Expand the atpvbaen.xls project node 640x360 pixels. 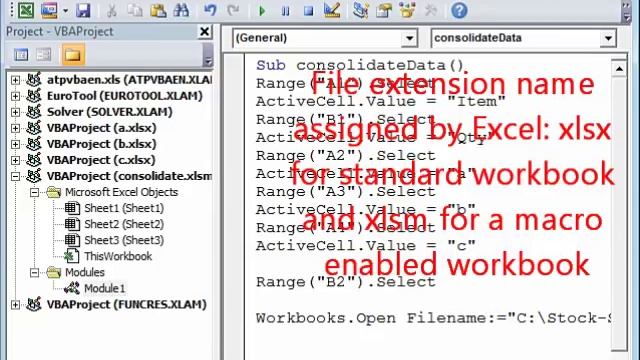tap(16, 80)
